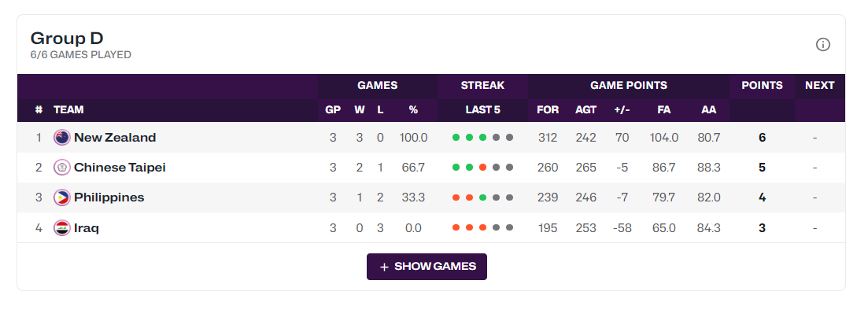Expand games with SHOW GAMES button
This screenshot has height=310, width=868.
427,267
